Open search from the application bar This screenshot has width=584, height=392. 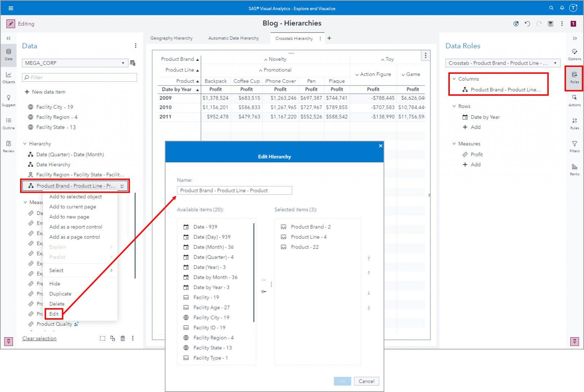(x=551, y=8)
